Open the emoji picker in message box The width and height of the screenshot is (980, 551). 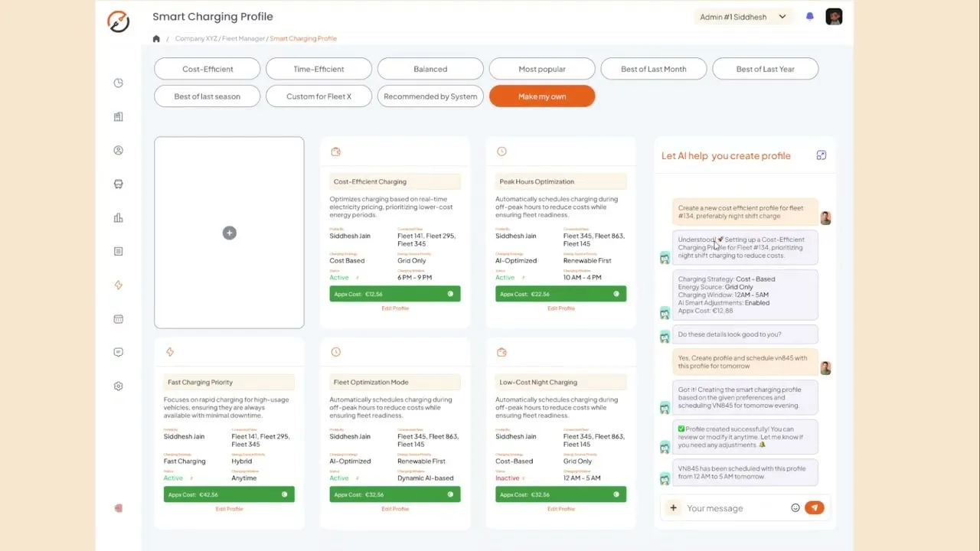tap(795, 507)
